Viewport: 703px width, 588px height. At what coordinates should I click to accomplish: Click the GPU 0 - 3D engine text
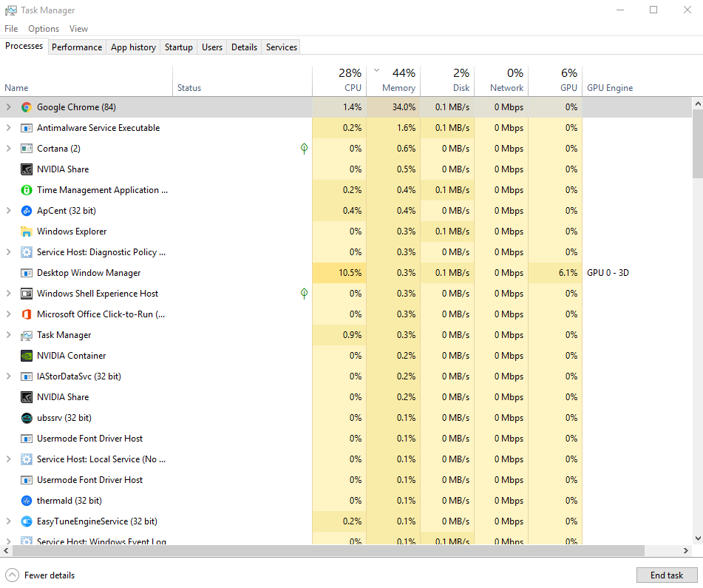[608, 273]
